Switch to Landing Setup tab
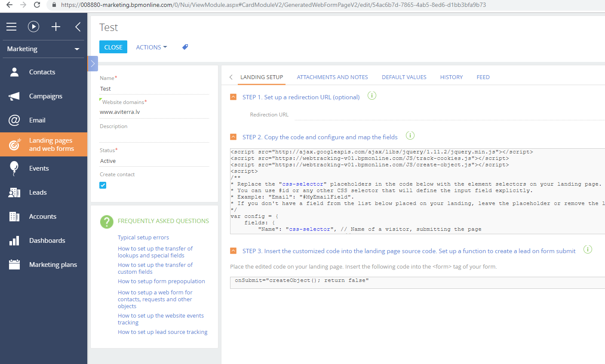Screen dimensions: 605x364 [x=261, y=77]
